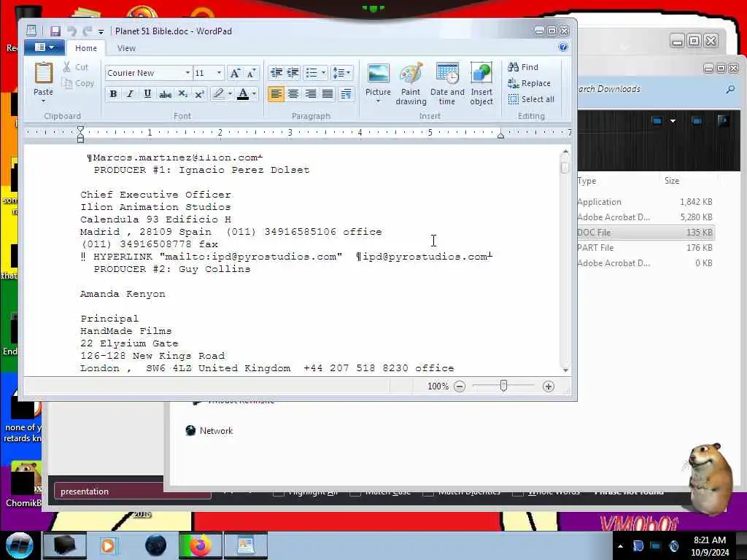The width and height of the screenshot is (747, 560).
Task: Open the text color dropdown arrow
Action: point(254,94)
